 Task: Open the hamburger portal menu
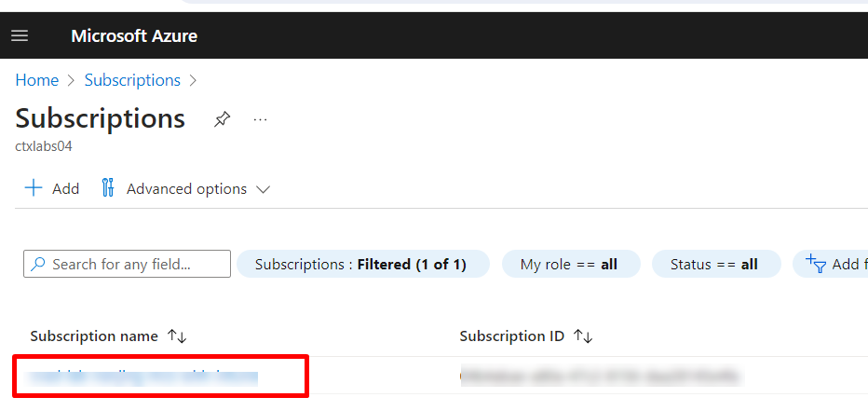click(x=20, y=36)
